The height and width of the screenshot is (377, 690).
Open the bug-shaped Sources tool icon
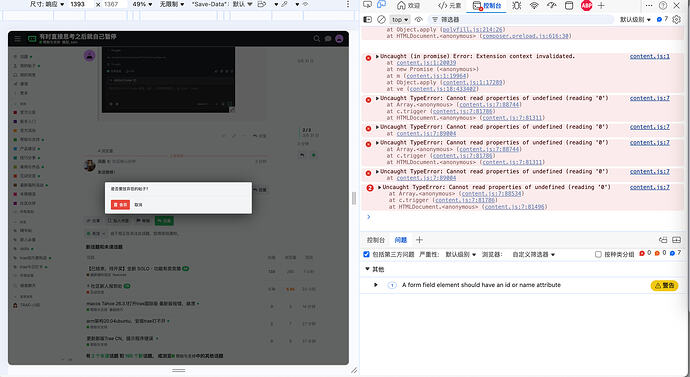point(517,5)
